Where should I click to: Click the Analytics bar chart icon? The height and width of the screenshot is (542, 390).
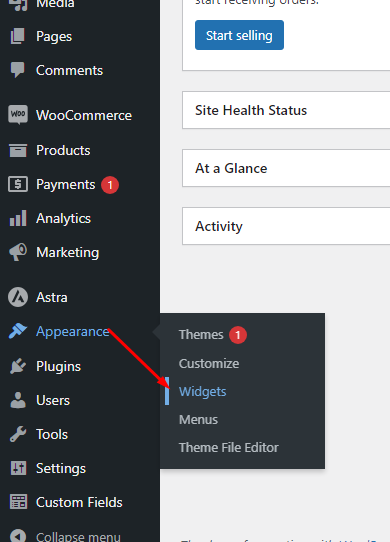tap(18, 218)
